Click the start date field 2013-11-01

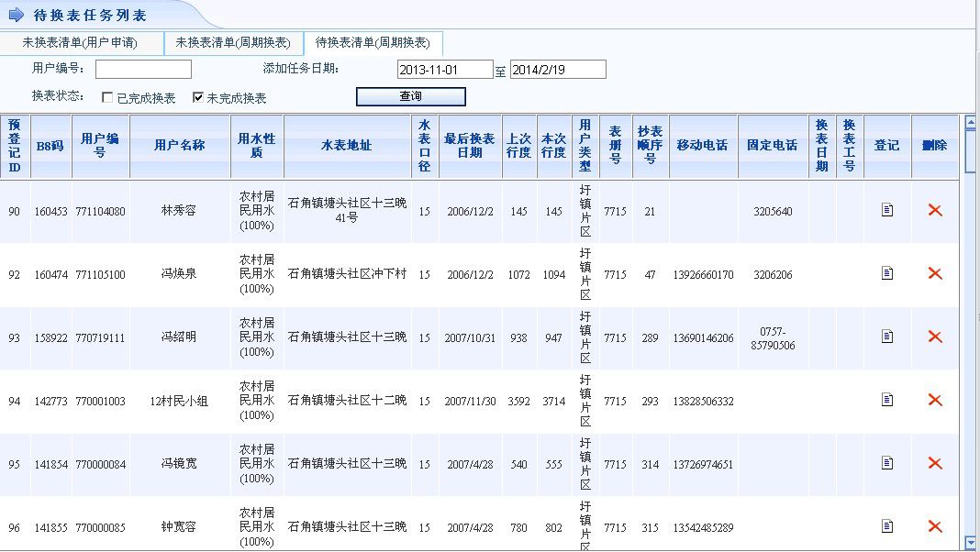click(x=445, y=70)
